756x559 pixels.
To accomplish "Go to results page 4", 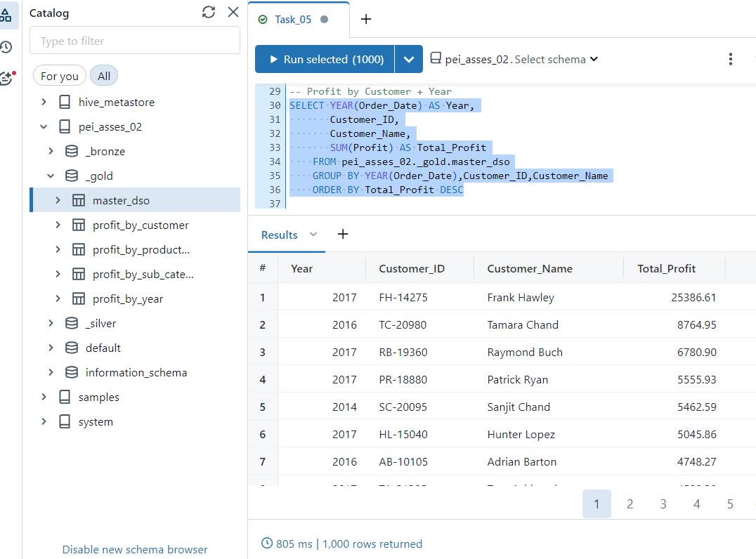I will tap(697, 504).
